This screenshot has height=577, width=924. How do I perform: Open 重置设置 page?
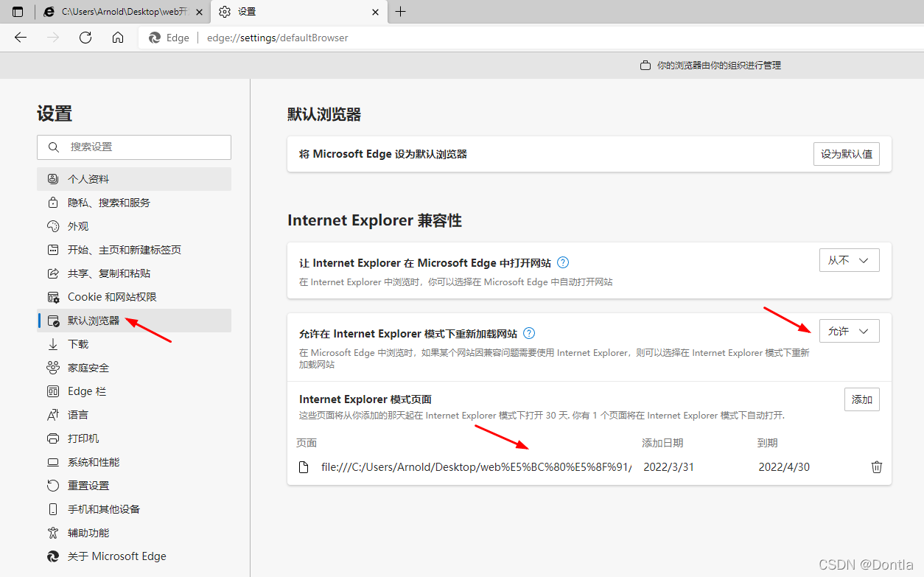[x=134, y=486]
